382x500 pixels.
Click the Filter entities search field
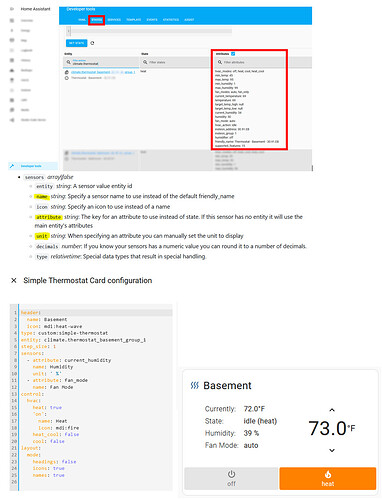[x=101, y=62]
